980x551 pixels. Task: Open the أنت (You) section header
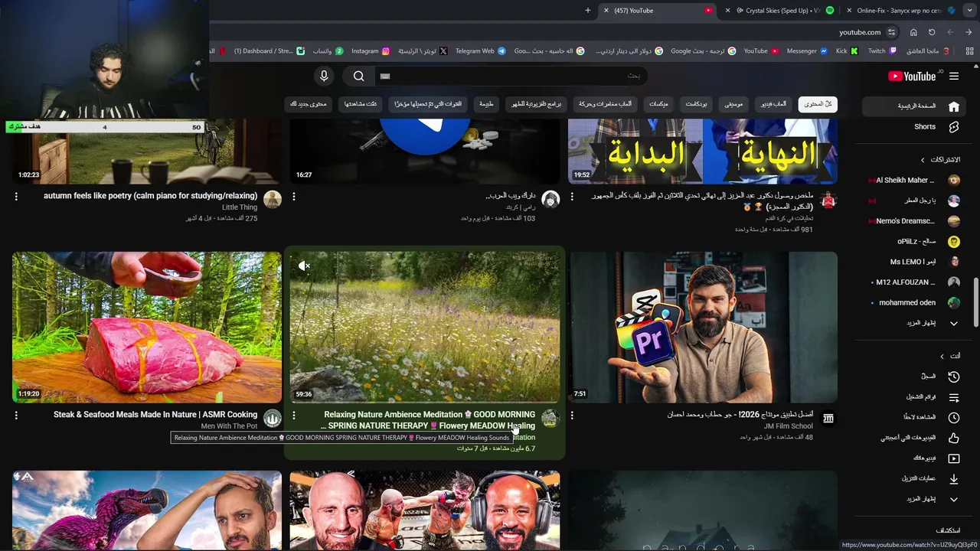(949, 357)
